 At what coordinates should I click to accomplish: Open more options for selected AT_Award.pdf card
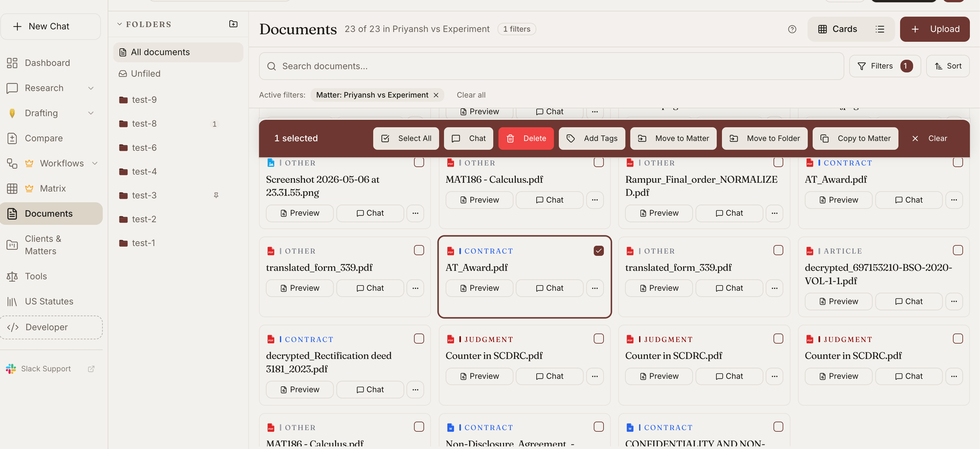(595, 288)
